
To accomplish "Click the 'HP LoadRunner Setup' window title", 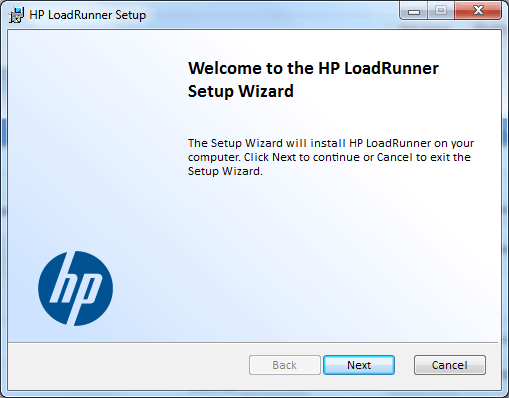I will 88,15.
